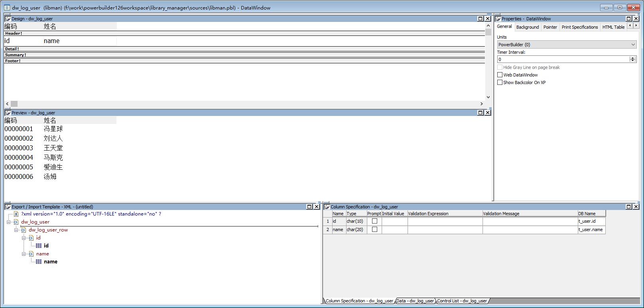Screen dimensions: 644x308
Task: Toggle Web DataWindow checkbox
Action: pyautogui.click(x=500, y=75)
